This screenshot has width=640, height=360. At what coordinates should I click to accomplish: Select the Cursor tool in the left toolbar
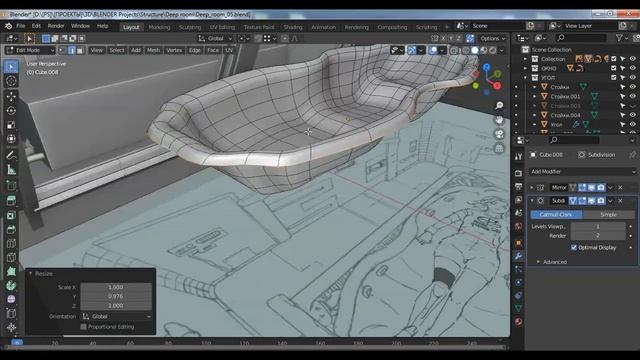(x=11, y=81)
